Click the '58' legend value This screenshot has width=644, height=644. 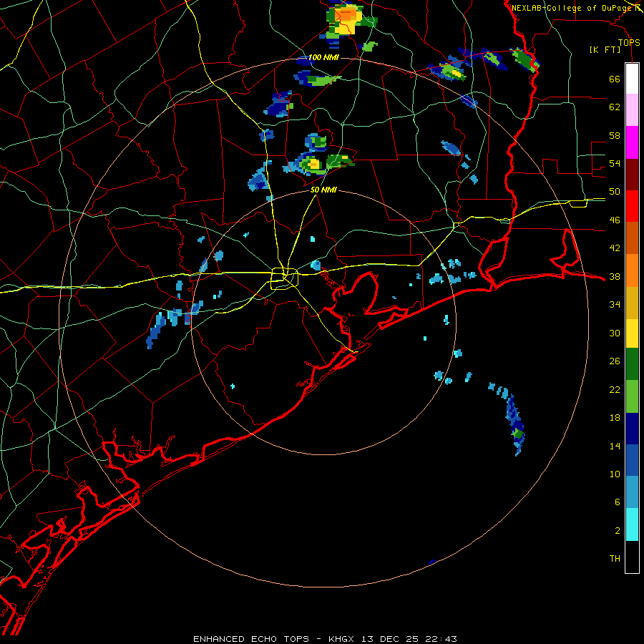tap(615, 135)
